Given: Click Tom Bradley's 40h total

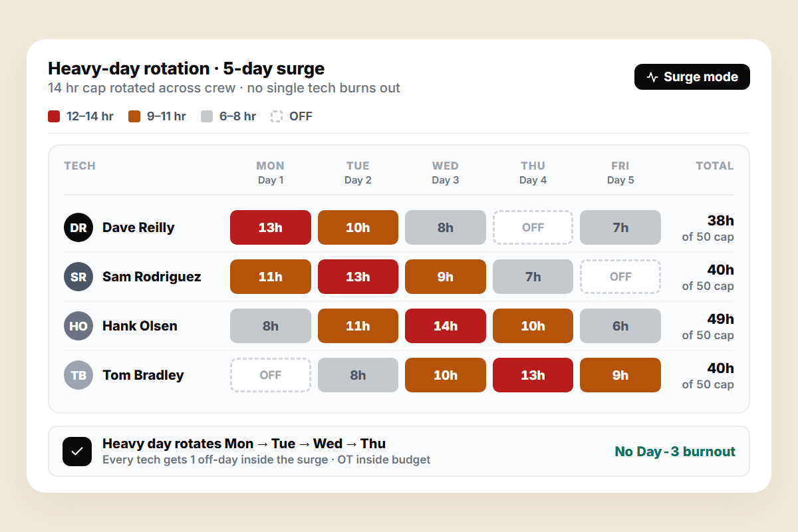Looking at the screenshot, I should (x=721, y=368).
